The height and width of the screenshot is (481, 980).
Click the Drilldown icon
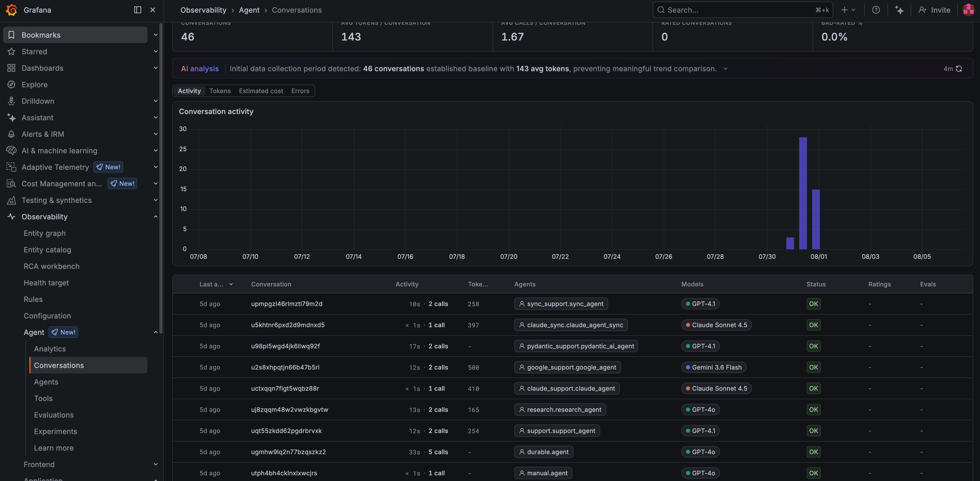click(11, 101)
